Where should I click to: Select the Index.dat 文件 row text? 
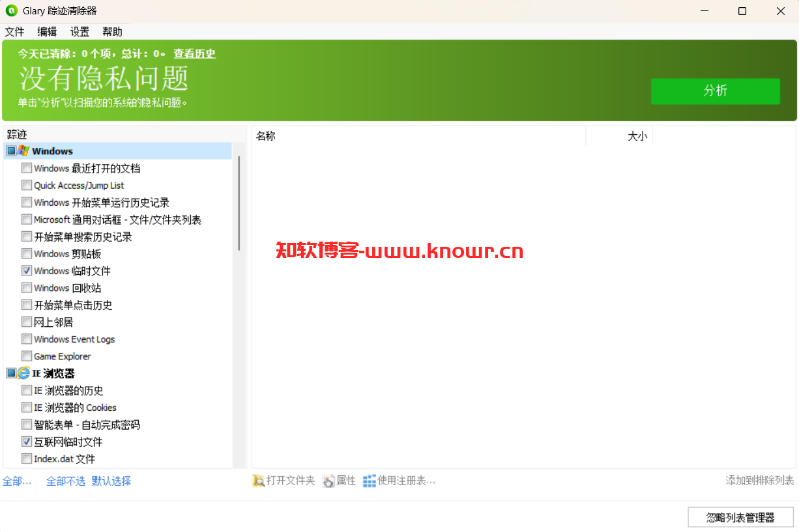65,458
